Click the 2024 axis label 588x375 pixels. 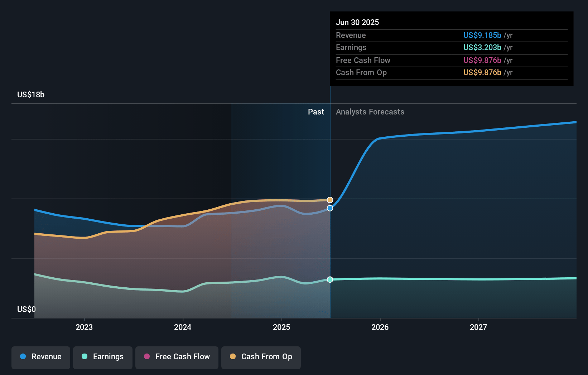click(183, 327)
